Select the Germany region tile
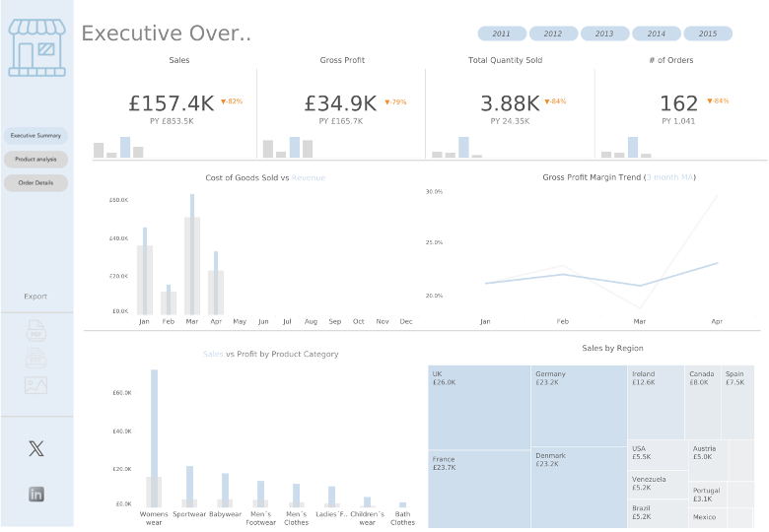769x532 pixels. pos(578,405)
